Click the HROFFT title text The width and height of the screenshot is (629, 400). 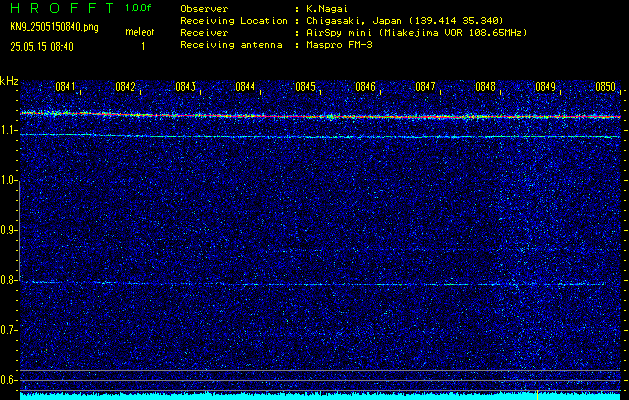pyautogui.click(x=63, y=8)
